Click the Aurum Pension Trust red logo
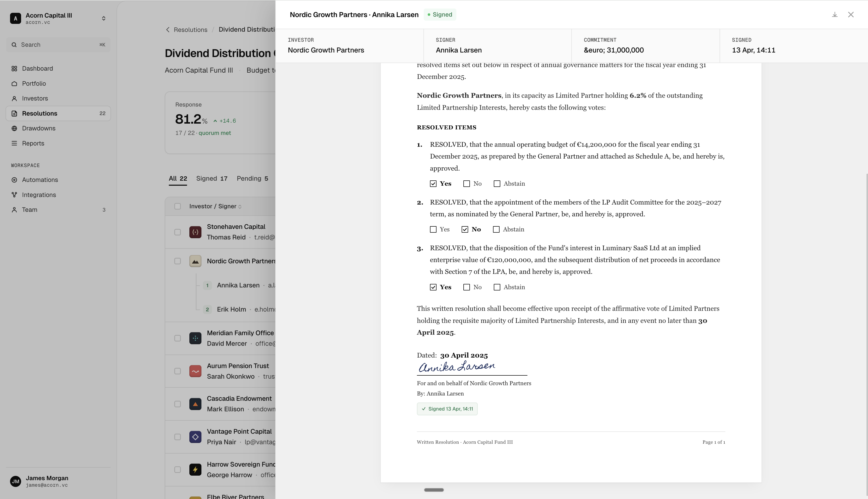Viewport: 868px width, 499px height. click(x=195, y=371)
